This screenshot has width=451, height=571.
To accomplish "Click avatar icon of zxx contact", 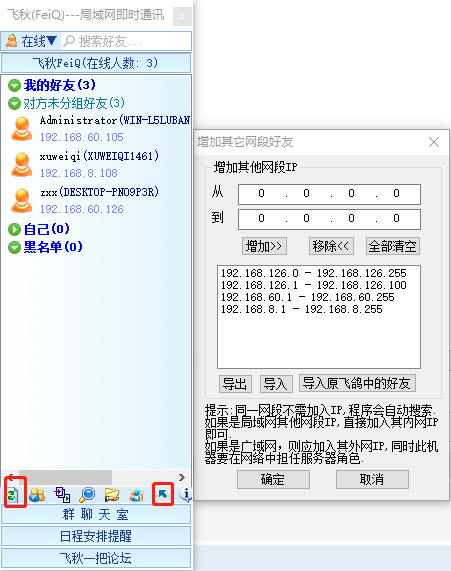I will [x=21, y=201].
